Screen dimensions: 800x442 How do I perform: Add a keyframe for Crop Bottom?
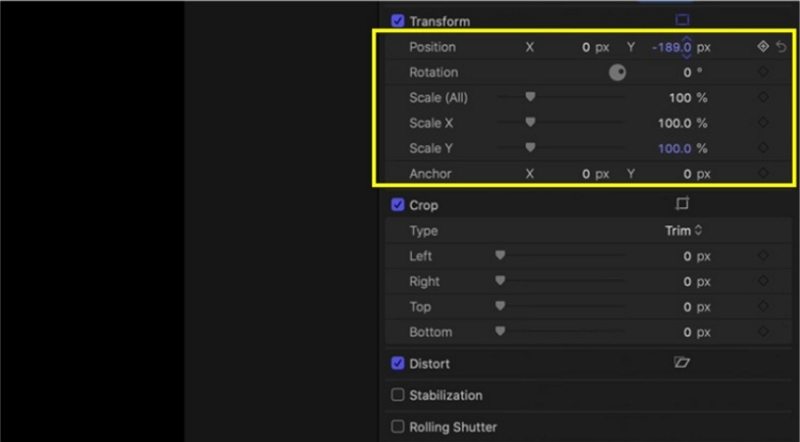pos(763,331)
